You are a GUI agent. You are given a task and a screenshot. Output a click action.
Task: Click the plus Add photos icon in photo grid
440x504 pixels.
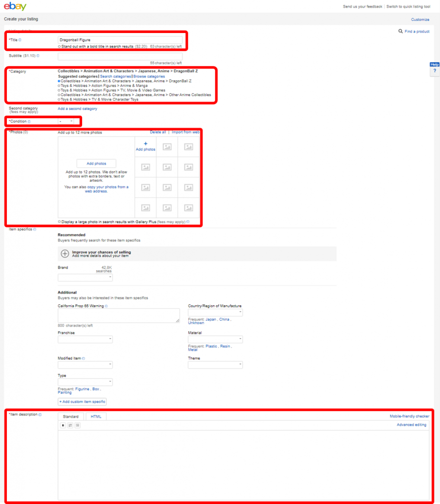[x=146, y=144]
